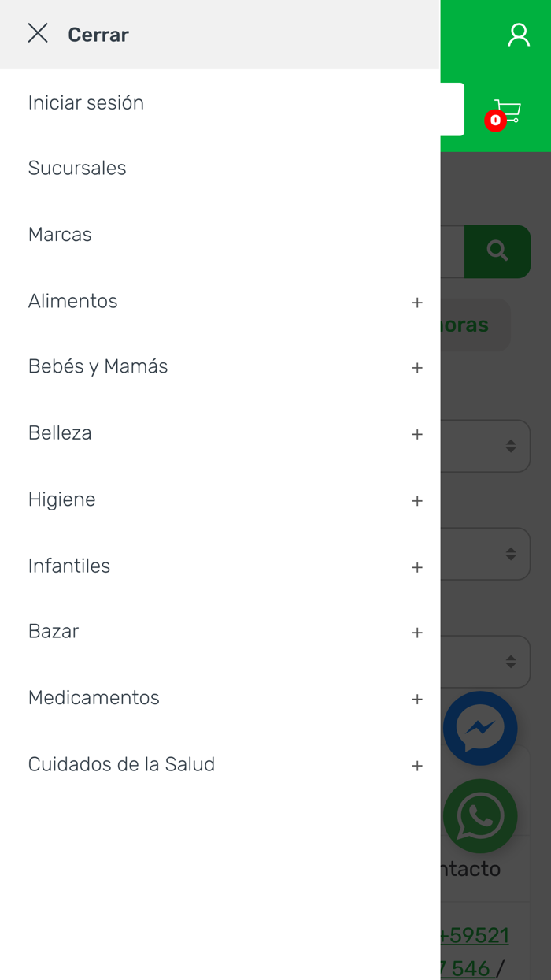Expand the Alimentos category

coord(416,303)
